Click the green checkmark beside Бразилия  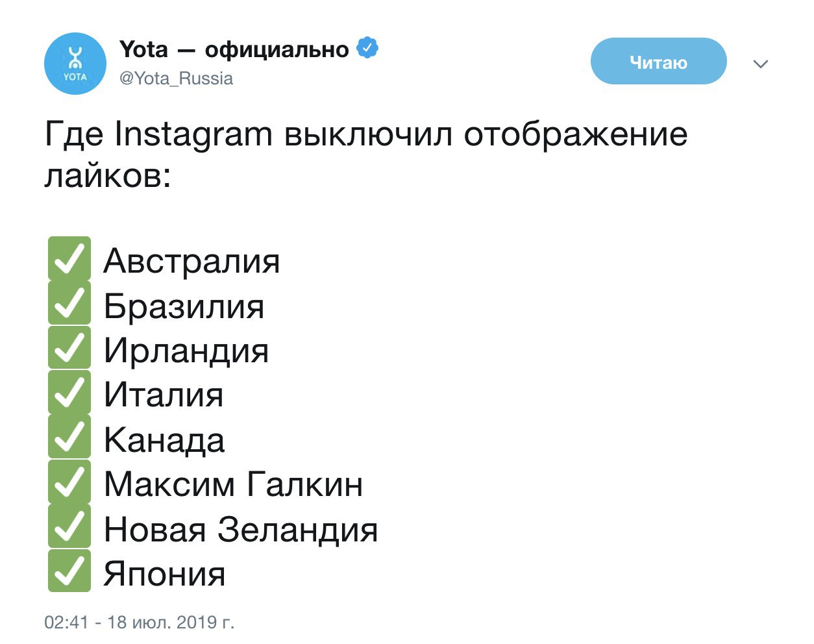[69, 303]
